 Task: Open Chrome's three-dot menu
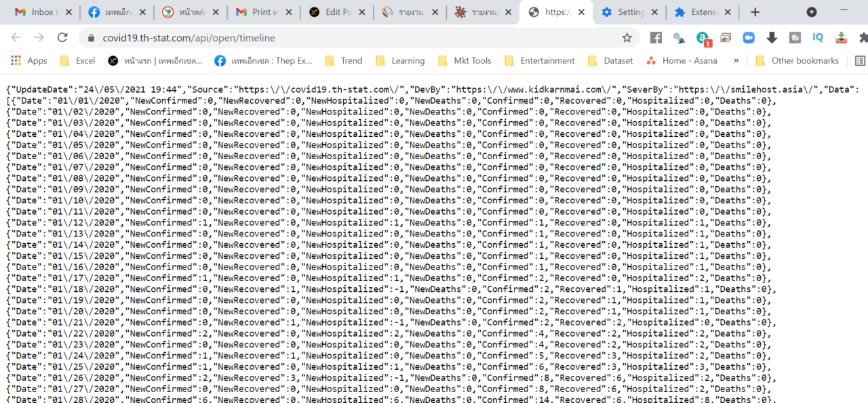(x=865, y=37)
